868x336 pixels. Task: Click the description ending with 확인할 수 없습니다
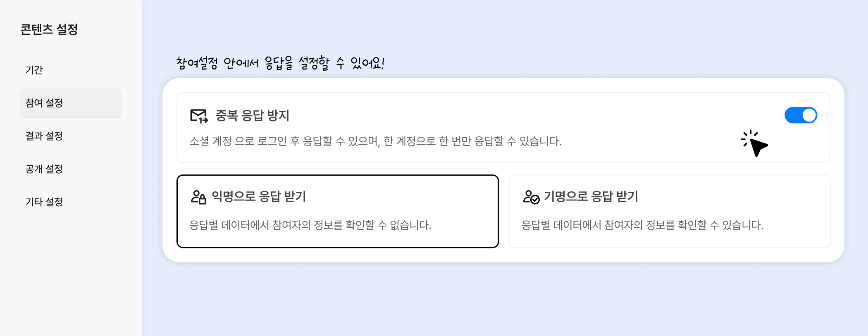pyautogui.click(x=310, y=225)
